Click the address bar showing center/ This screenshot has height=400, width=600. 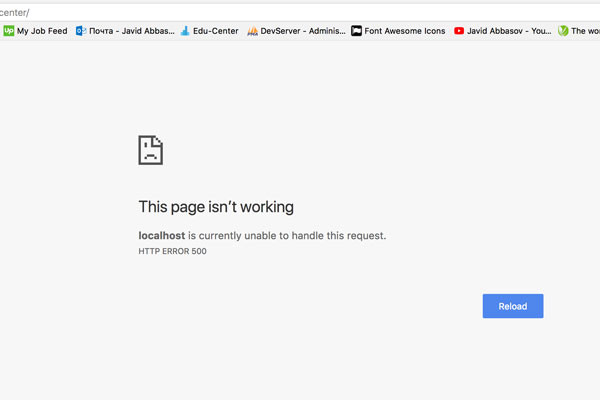click(300, 13)
